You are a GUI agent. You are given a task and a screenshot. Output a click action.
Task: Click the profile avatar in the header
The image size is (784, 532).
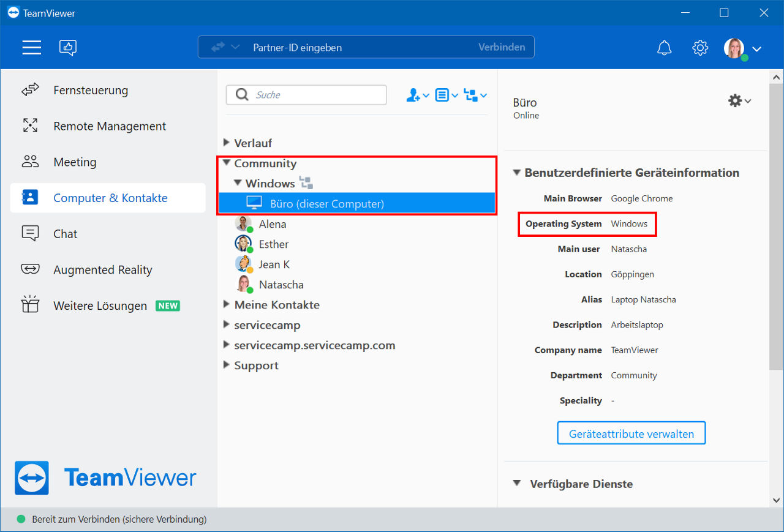pyautogui.click(x=734, y=48)
